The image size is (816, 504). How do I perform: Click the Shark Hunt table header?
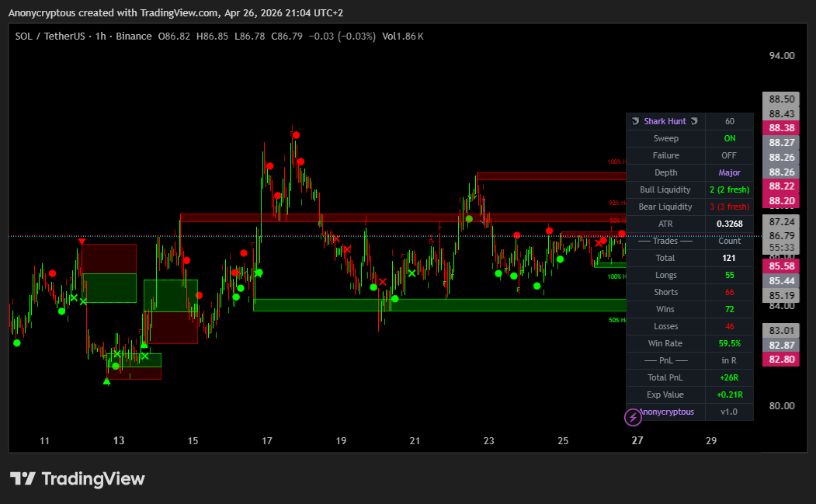[665, 121]
